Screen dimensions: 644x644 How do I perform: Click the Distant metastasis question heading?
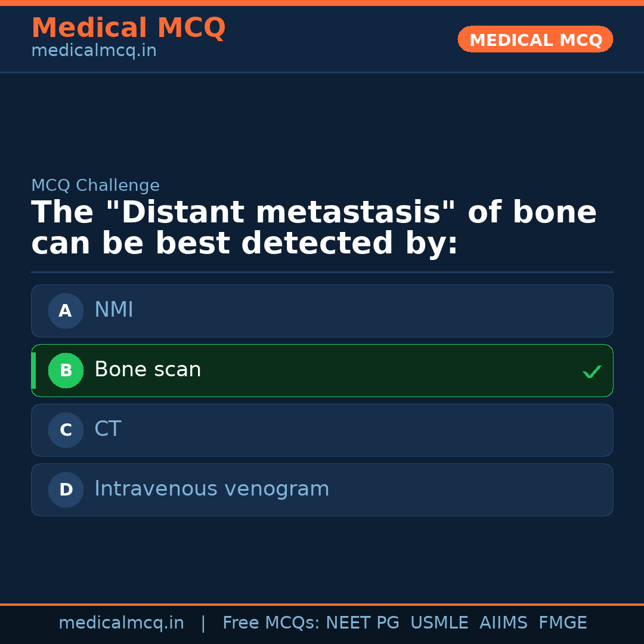point(314,228)
